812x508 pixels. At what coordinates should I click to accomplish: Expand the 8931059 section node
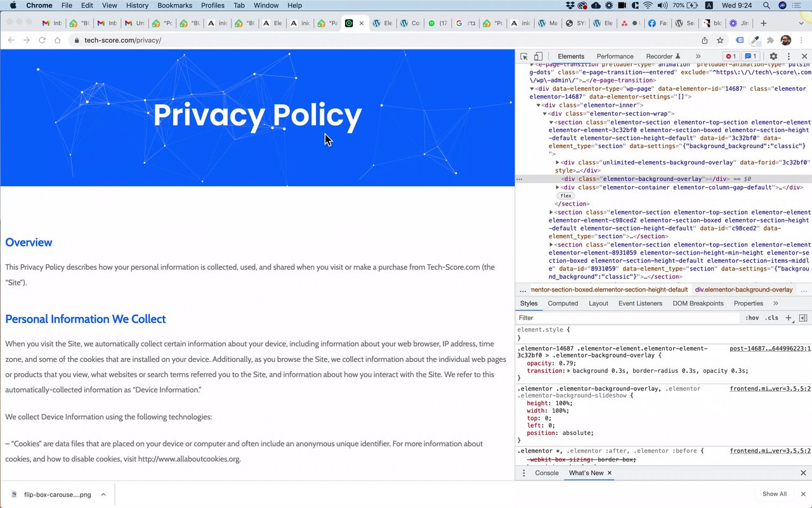pyautogui.click(x=551, y=244)
